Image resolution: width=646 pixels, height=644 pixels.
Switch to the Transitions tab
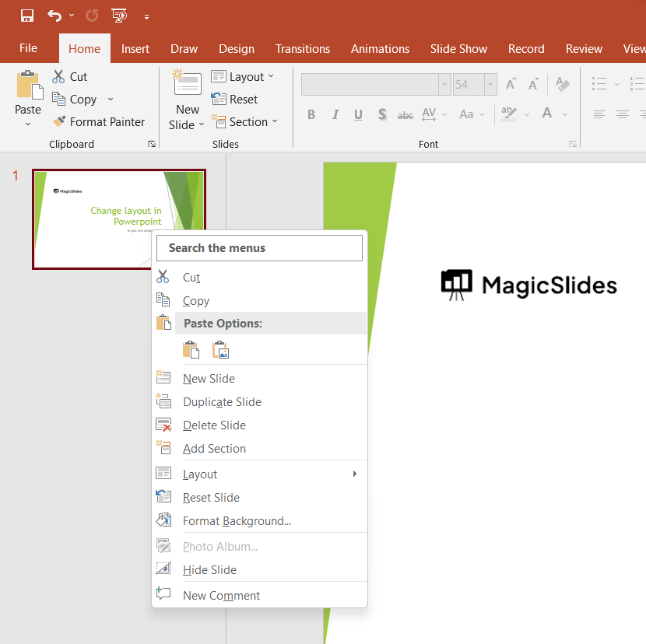coord(302,48)
